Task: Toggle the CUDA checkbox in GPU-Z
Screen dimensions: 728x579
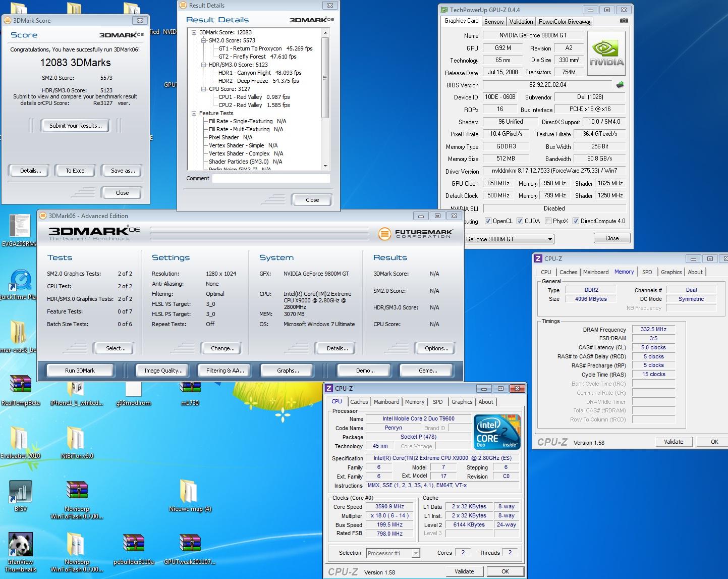Action: click(520, 221)
